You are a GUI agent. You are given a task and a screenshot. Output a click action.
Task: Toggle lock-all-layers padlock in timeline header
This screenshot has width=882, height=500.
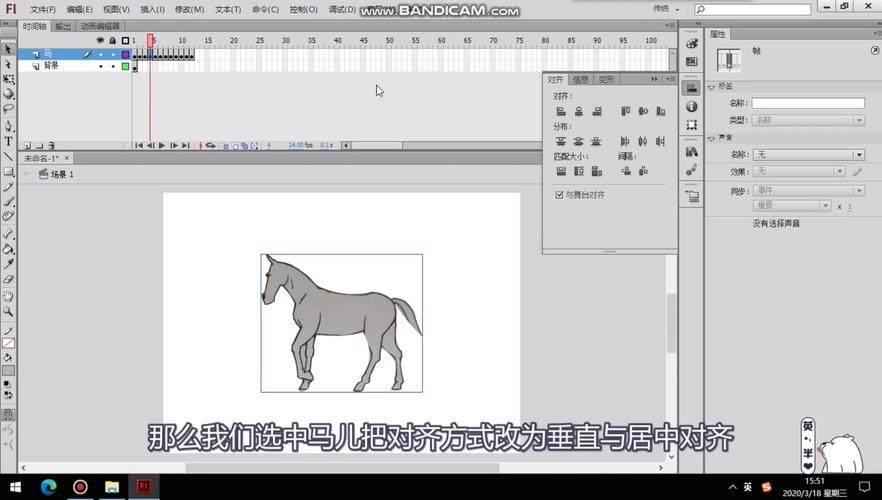[112, 40]
